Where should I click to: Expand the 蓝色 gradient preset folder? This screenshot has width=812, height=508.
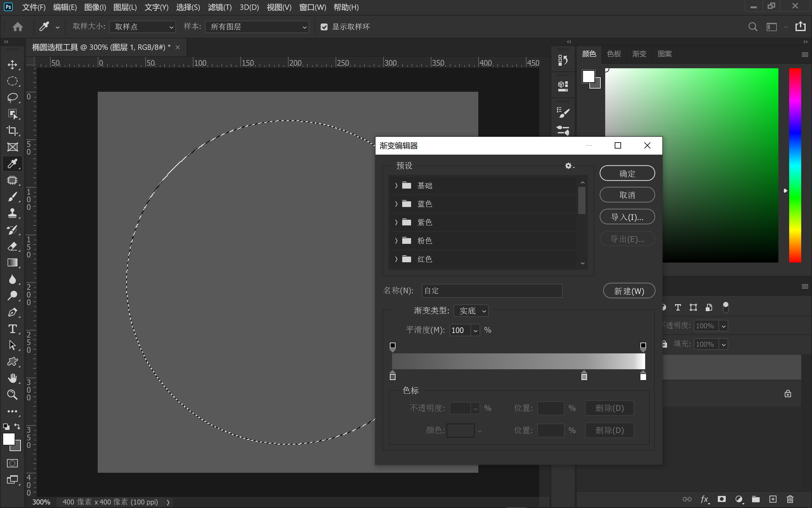(396, 204)
